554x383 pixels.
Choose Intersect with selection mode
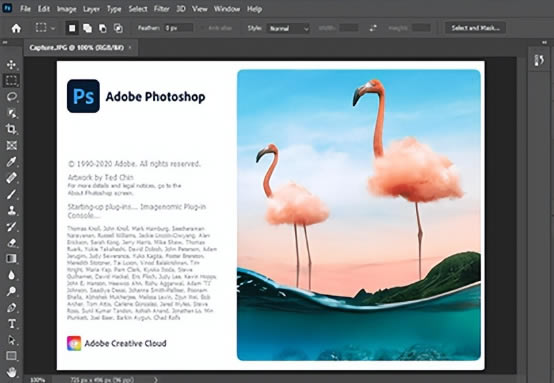[118, 28]
